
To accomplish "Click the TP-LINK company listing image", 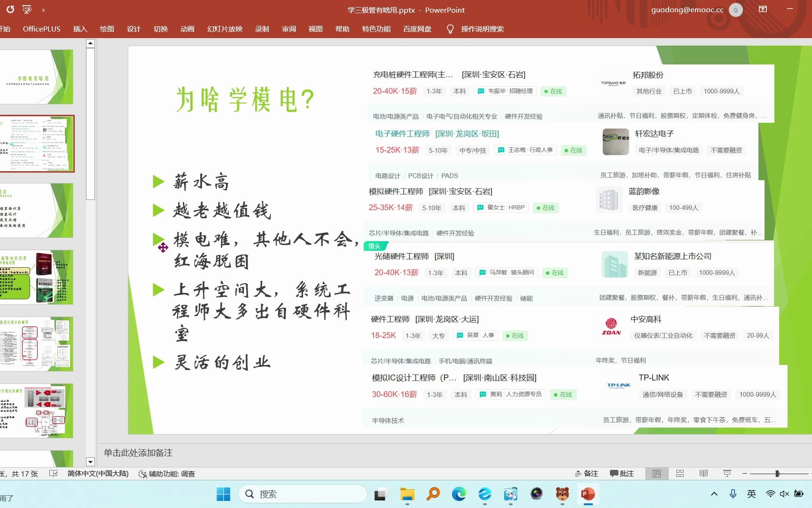I will point(575,396).
